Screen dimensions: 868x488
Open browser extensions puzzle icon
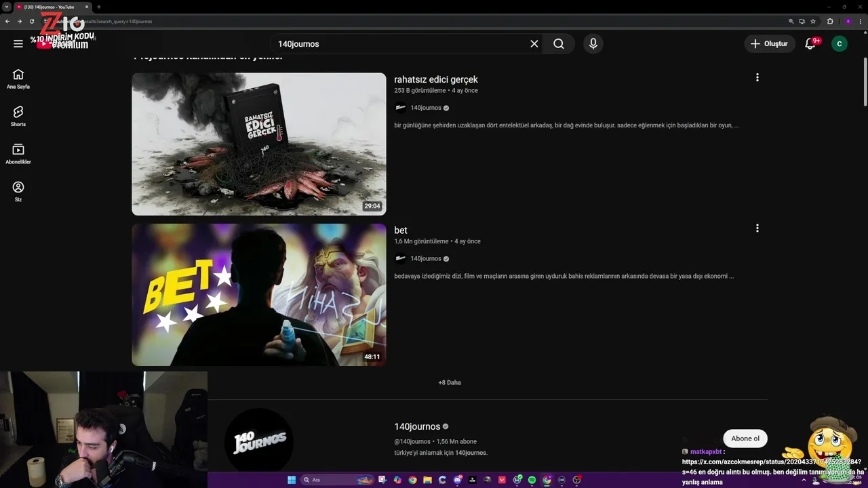pos(830,21)
